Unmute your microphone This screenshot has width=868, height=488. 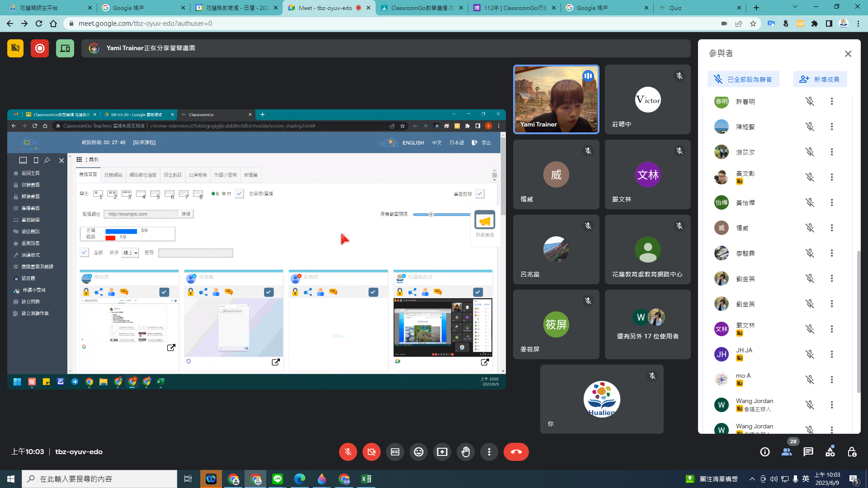click(x=348, y=452)
